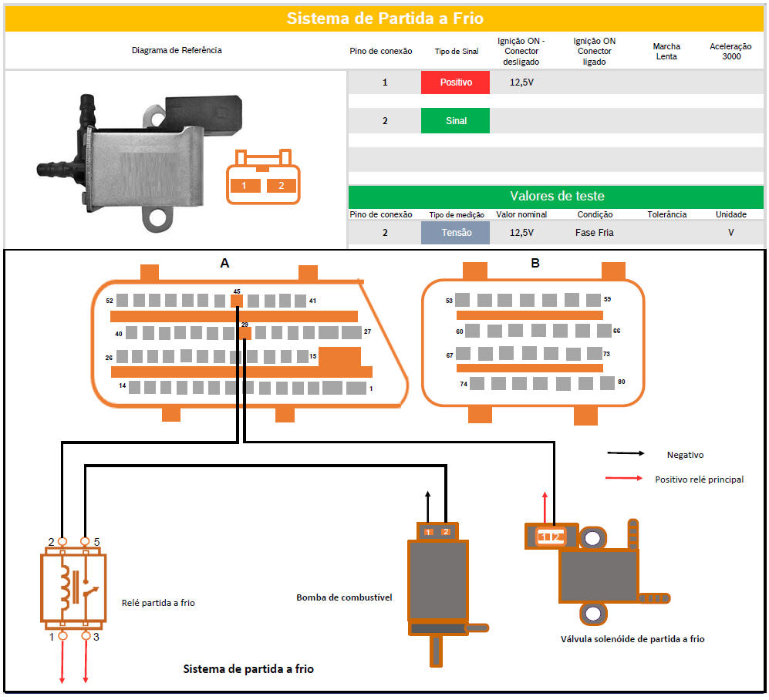Click relay terminal 5 circle

86,543
